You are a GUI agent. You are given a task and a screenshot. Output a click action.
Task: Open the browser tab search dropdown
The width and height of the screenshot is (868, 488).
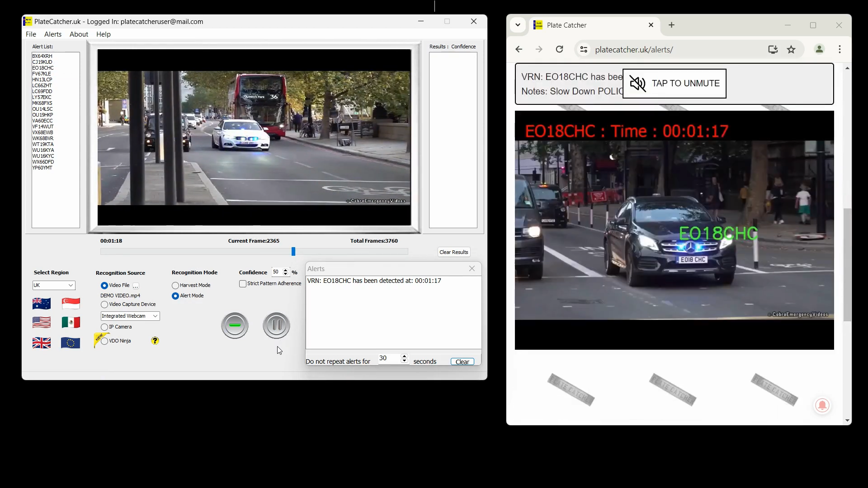pos(518,25)
